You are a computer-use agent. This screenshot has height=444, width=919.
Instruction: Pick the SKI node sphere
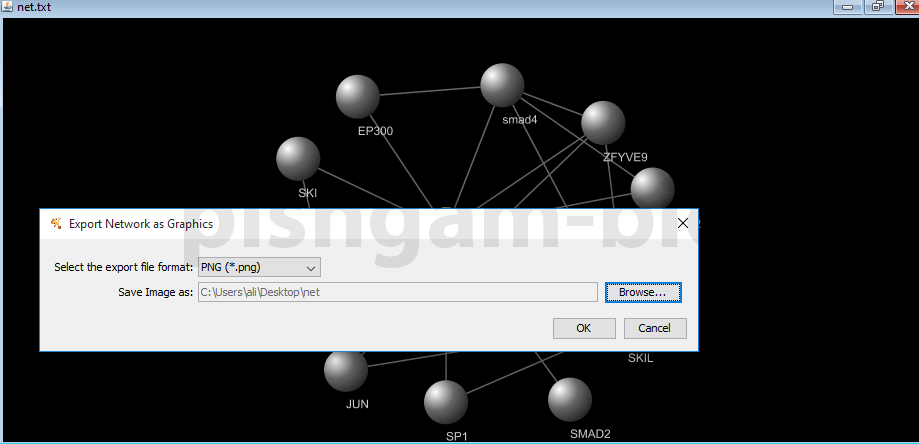point(297,159)
